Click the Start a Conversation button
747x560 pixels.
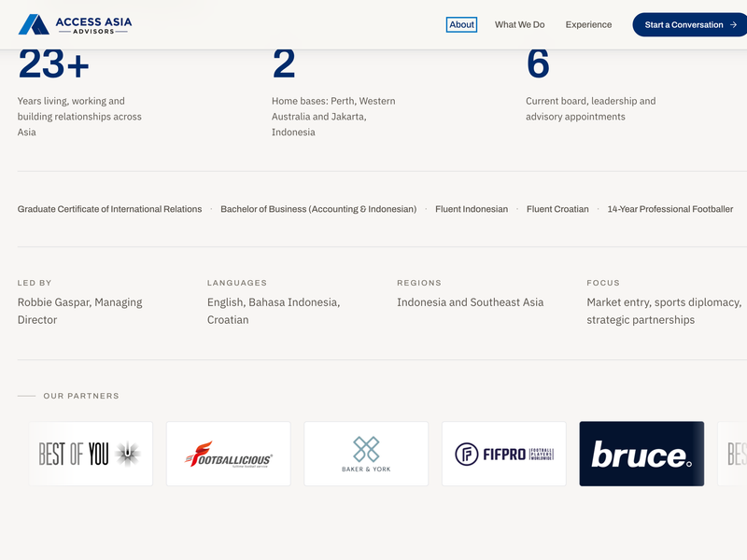click(x=690, y=25)
